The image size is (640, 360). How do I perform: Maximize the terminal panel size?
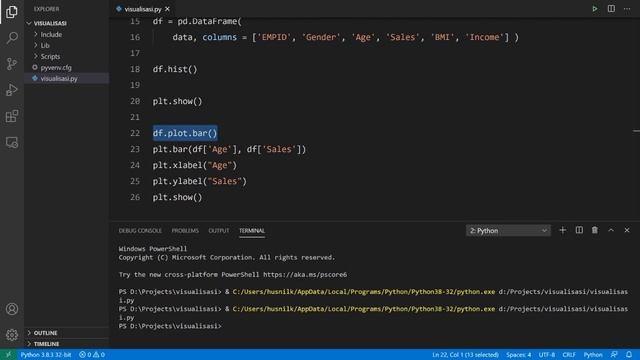[611, 230]
